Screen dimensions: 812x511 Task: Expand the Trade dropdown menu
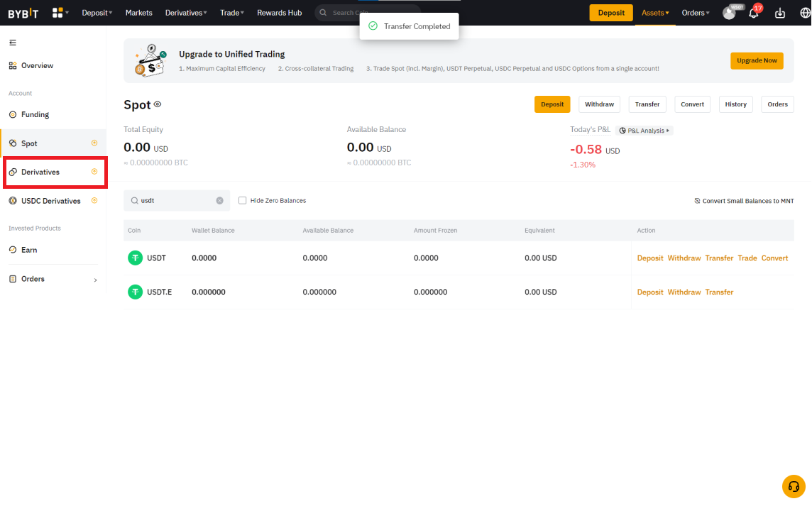coord(232,13)
